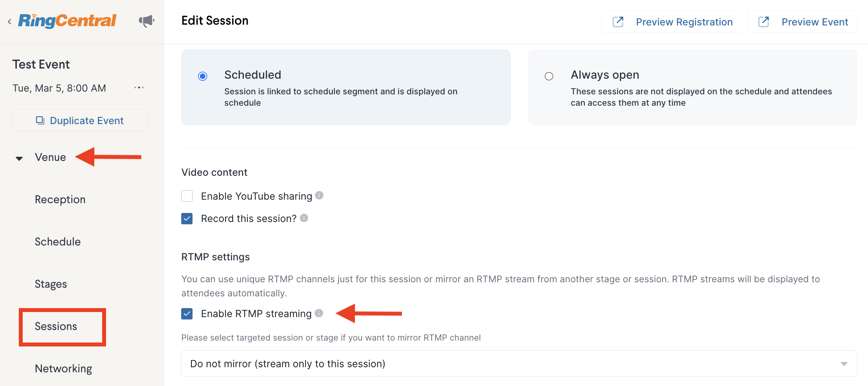Open Sessions in the sidebar
868x386 pixels.
pyautogui.click(x=56, y=326)
